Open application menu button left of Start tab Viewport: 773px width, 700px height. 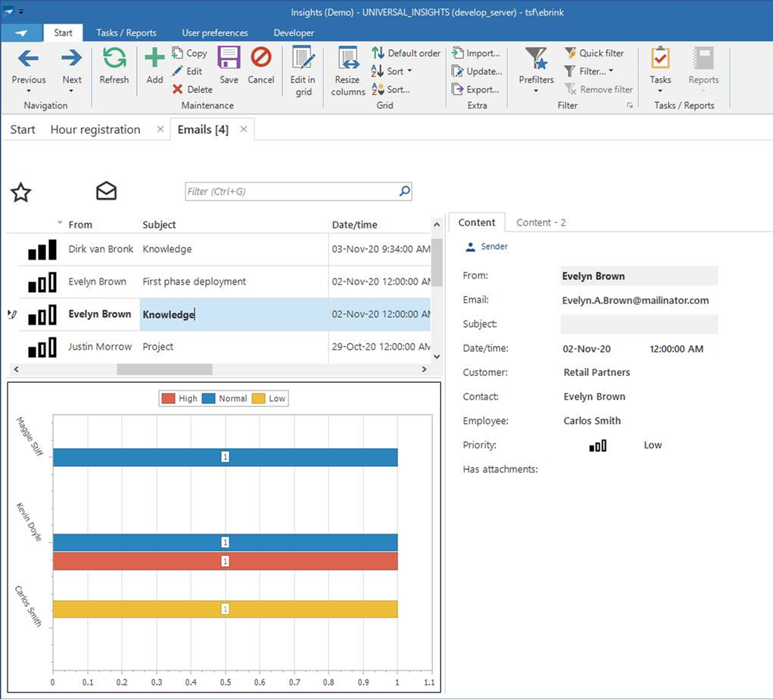tap(21, 33)
